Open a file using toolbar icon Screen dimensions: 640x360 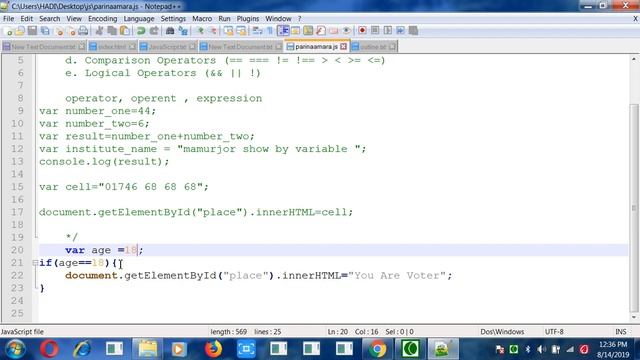pos(20,31)
